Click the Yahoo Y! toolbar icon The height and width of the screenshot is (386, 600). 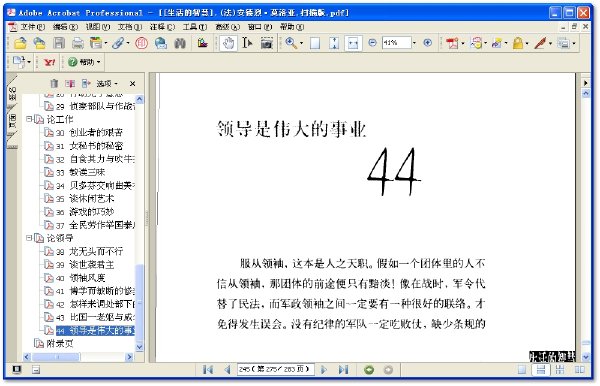click(49, 62)
